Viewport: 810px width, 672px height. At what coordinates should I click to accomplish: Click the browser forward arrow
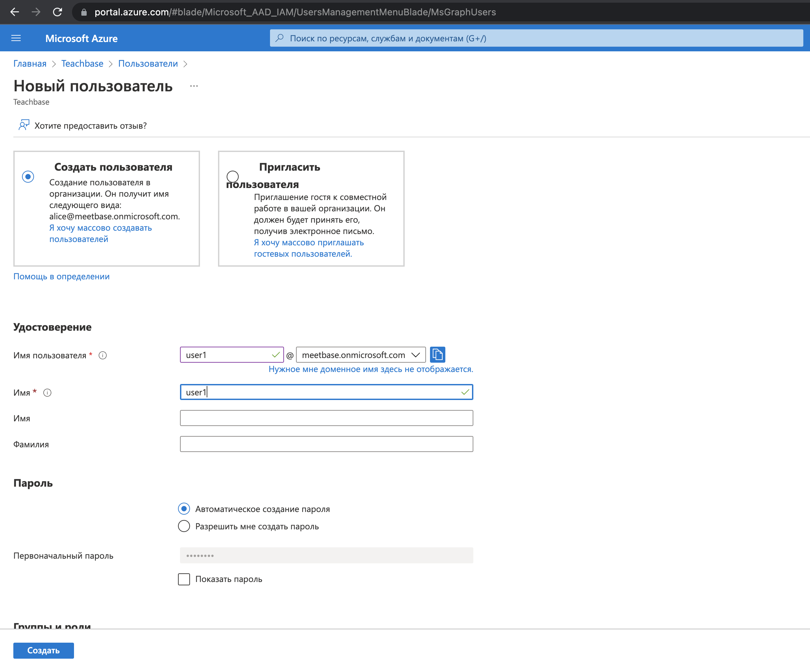(36, 12)
